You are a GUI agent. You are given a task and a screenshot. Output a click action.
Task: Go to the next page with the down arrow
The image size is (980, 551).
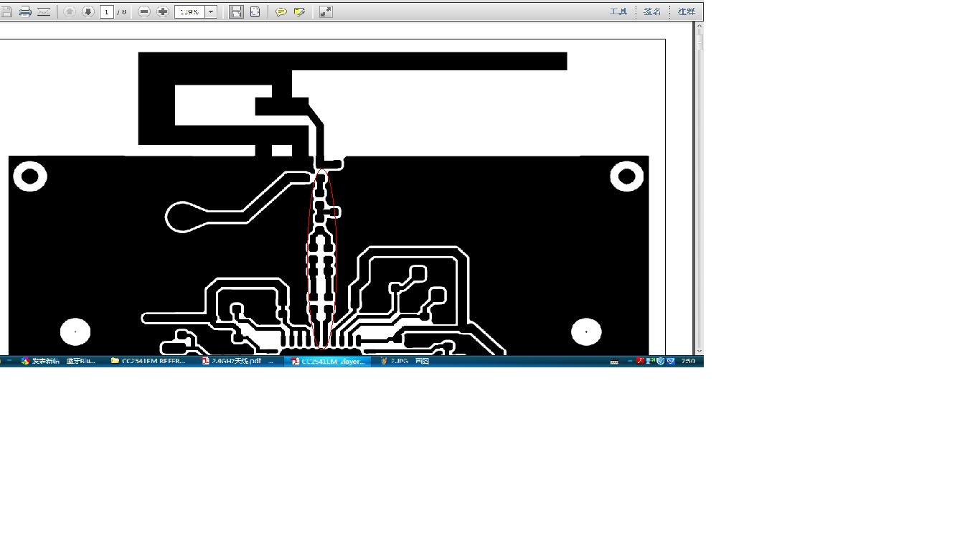tap(88, 11)
